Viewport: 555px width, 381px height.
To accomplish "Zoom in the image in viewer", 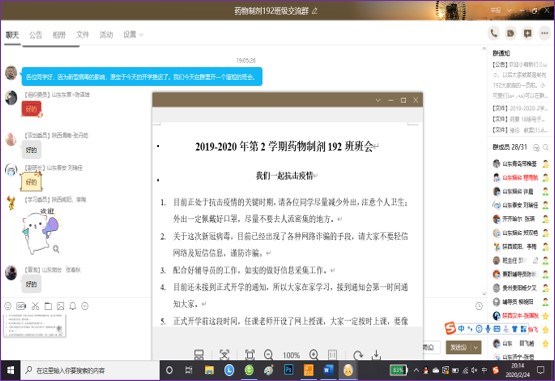I will point(314,354).
